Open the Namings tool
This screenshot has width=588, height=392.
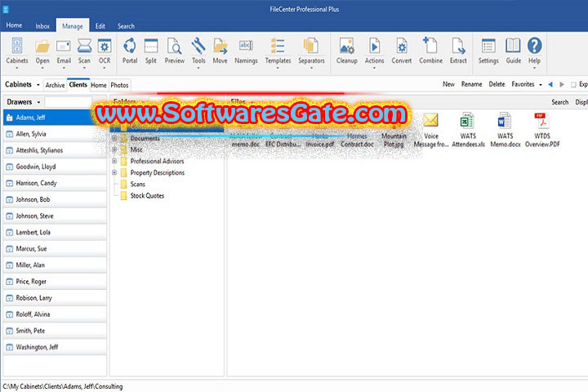[x=246, y=46]
